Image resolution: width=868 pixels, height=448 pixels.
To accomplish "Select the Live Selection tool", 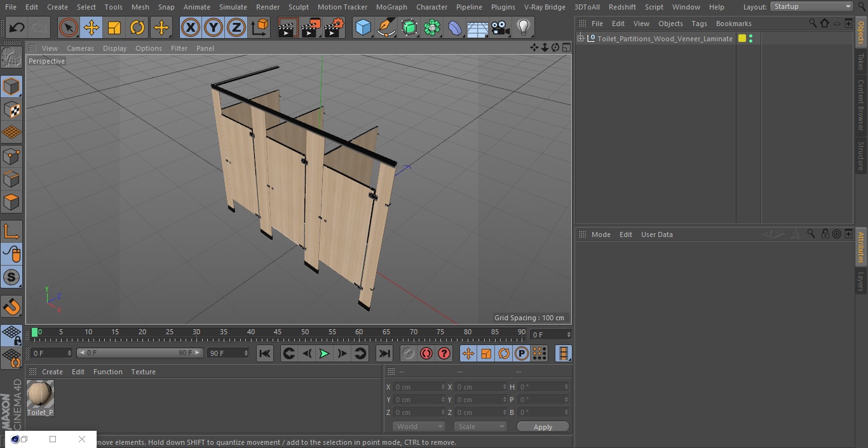I will coord(68,28).
